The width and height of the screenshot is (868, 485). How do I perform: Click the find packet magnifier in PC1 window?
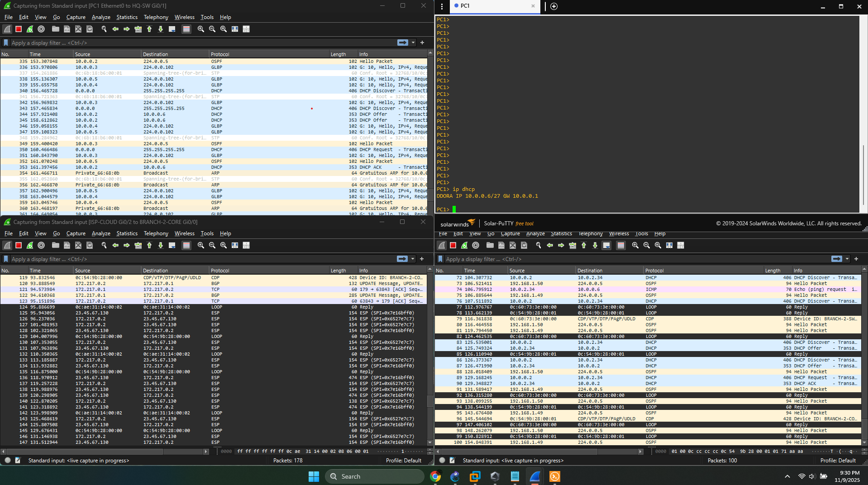104,29
